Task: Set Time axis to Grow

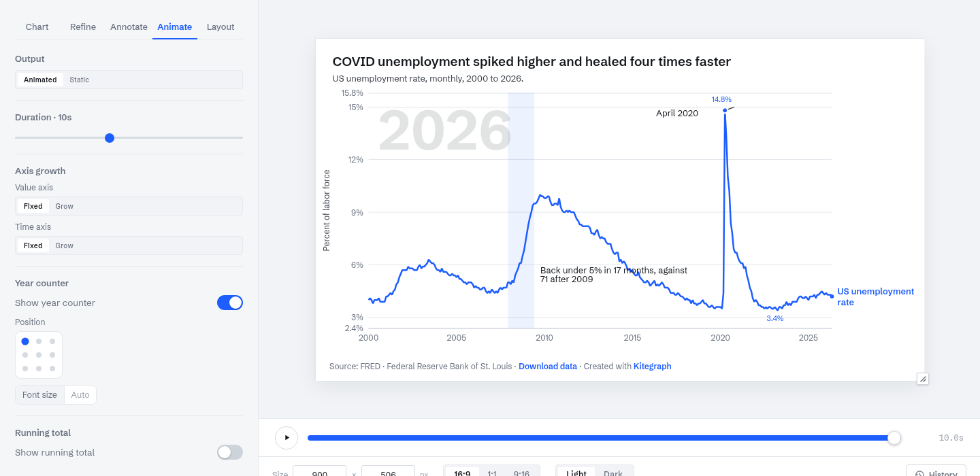Action: [64, 245]
